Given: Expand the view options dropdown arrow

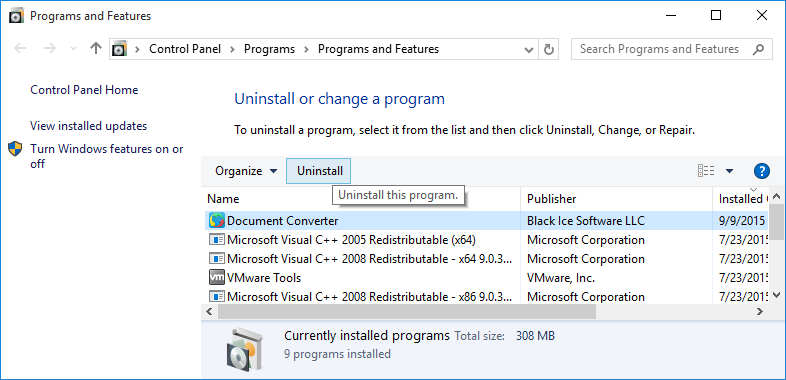Looking at the screenshot, I should (x=729, y=171).
